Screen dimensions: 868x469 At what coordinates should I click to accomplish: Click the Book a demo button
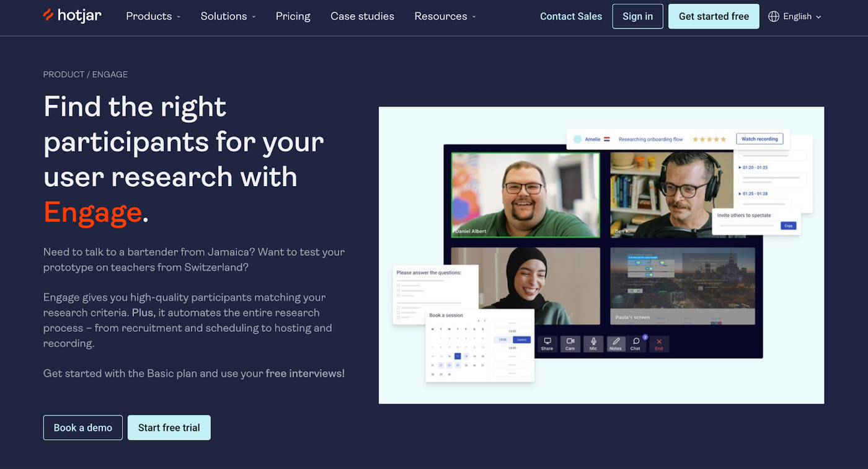(83, 427)
